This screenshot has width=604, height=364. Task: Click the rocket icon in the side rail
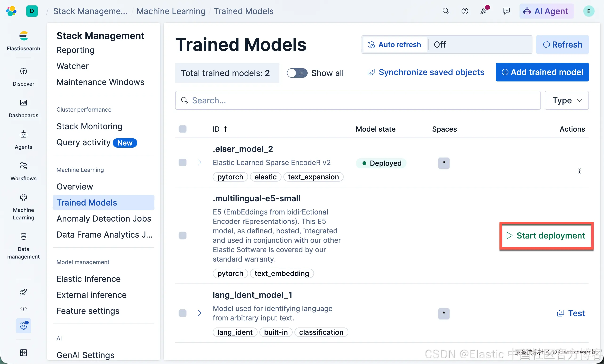[24, 292]
